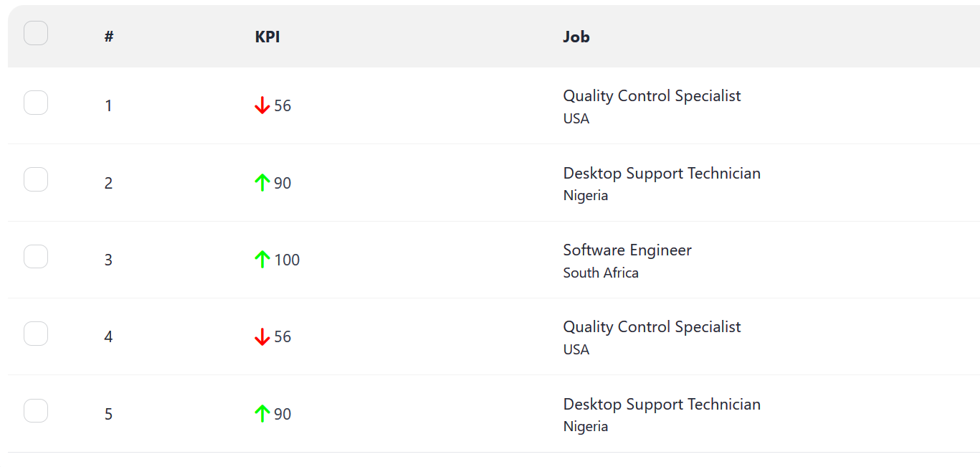Open the Software Engineer job entry
Screen dimensions: 980x467
click(627, 250)
